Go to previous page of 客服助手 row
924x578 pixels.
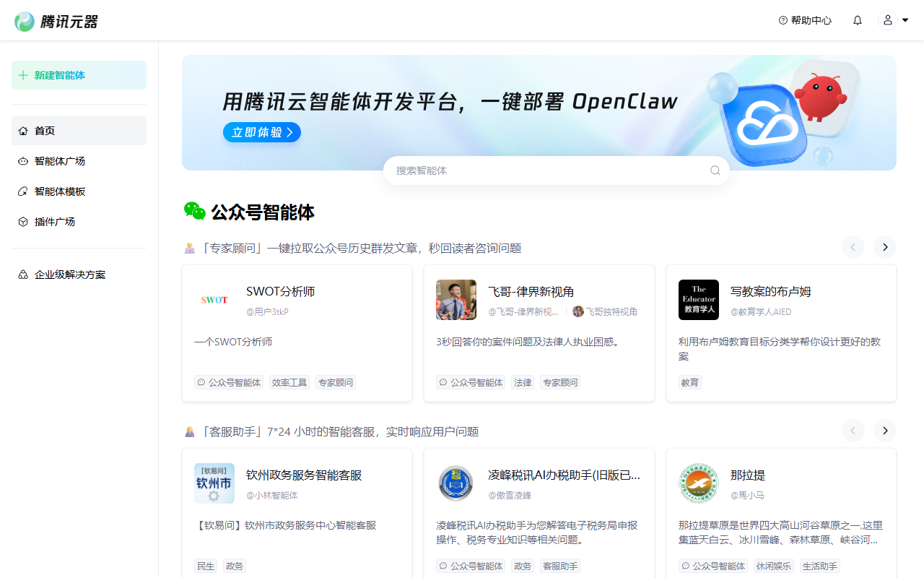[x=853, y=431]
